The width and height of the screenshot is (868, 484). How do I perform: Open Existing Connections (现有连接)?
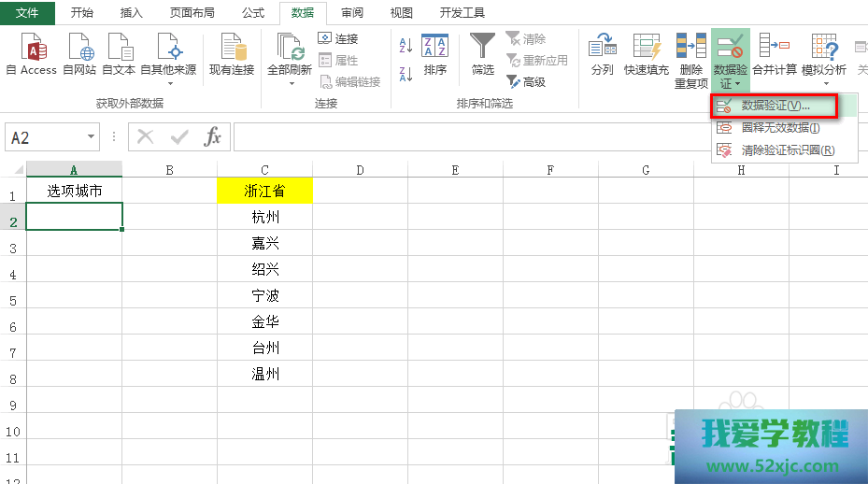(231, 53)
